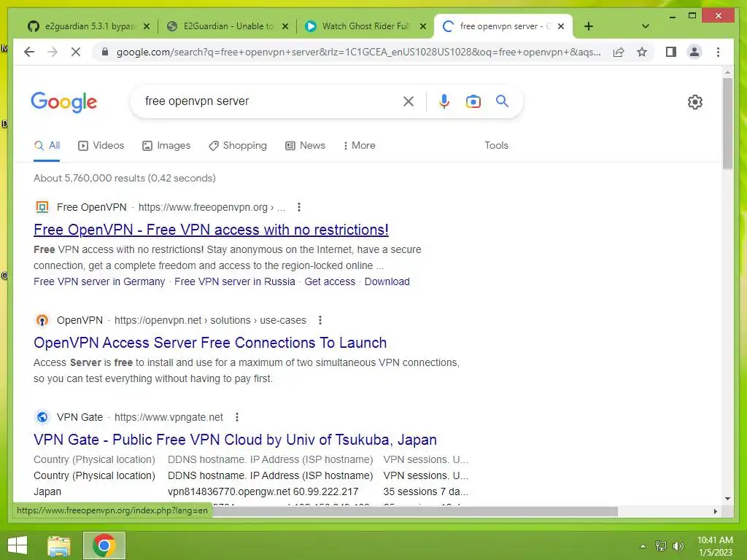This screenshot has width=747, height=560.
Task: Open VPN Gate Public Free VPN link
Action: (235, 440)
